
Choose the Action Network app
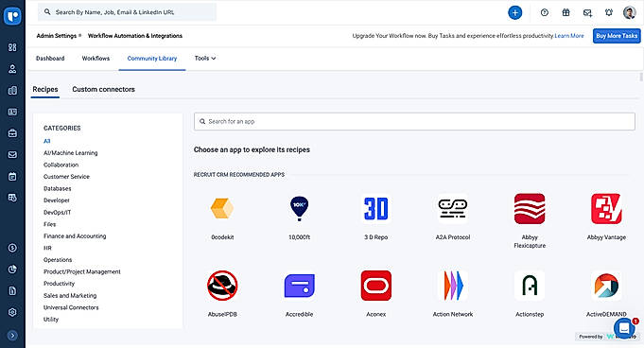point(453,286)
